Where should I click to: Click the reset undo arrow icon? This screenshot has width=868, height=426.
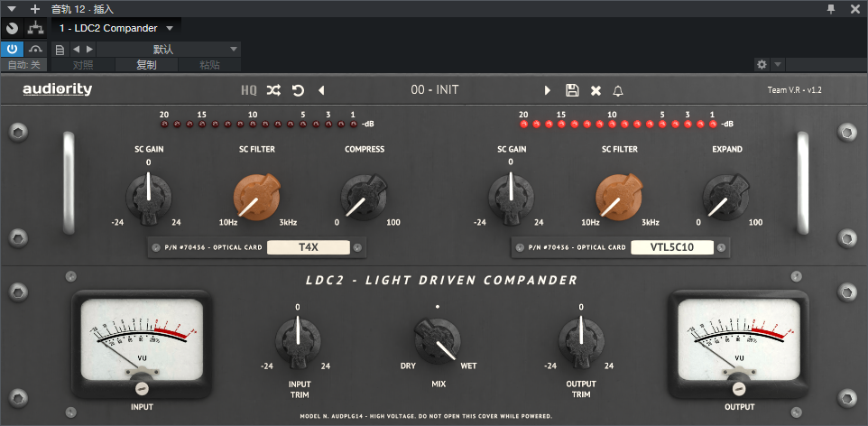298,90
